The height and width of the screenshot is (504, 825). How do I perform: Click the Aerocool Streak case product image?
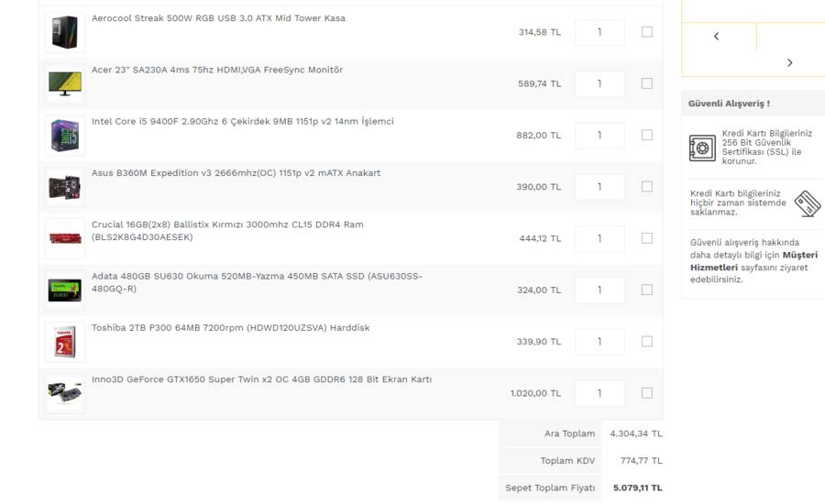tap(64, 32)
